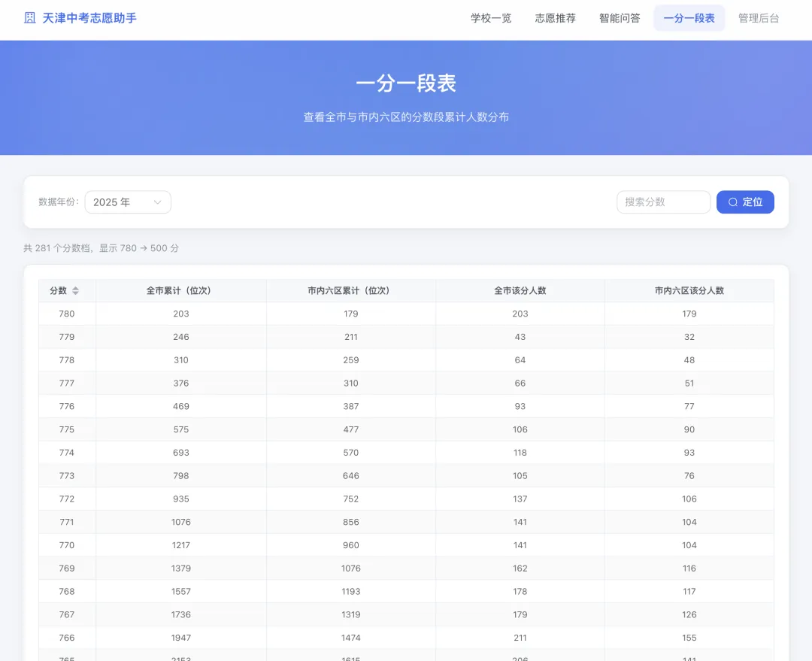Click citywide cumulative value 575

[181, 429]
